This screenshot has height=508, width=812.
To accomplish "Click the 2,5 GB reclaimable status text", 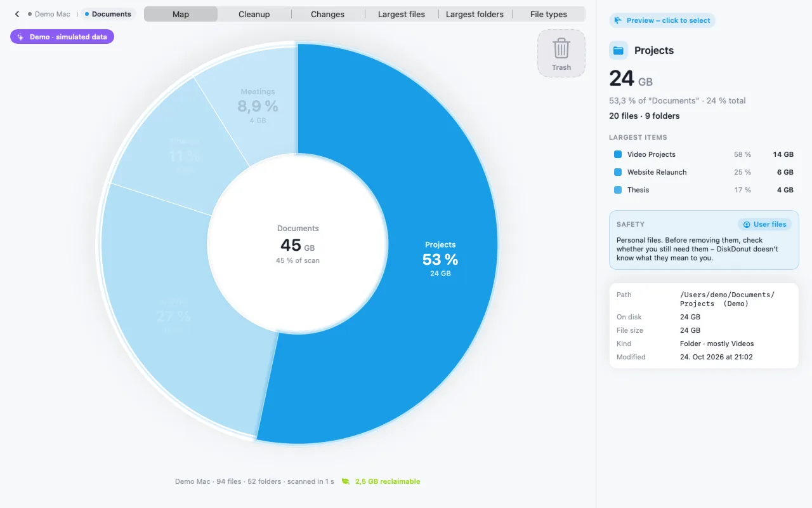I will tap(388, 481).
